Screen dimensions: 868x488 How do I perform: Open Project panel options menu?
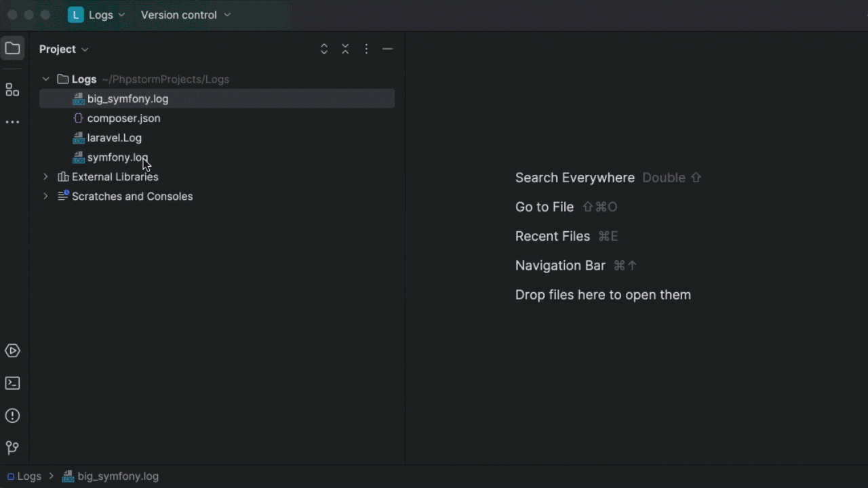pyautogui.click(x=366, y=49)
